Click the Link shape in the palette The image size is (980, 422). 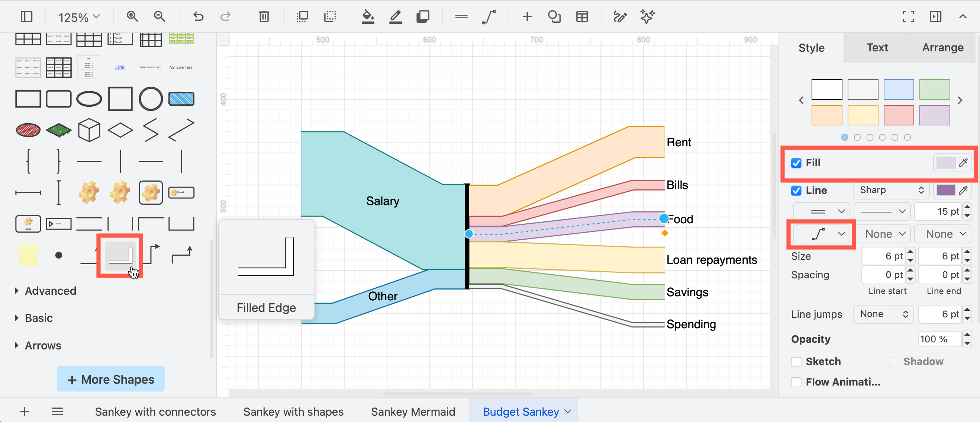(x=119, y=67)
